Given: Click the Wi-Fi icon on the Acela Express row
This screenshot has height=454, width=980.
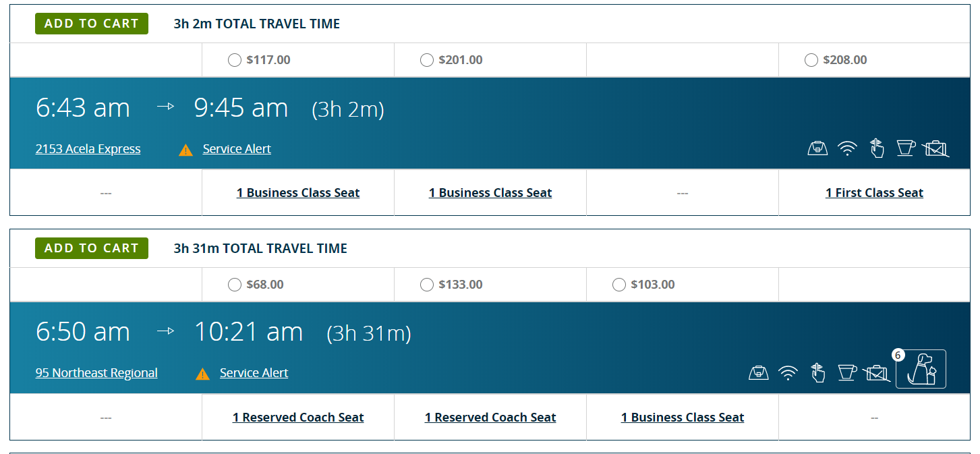Looking at the screenshot, I should (847, 148).
